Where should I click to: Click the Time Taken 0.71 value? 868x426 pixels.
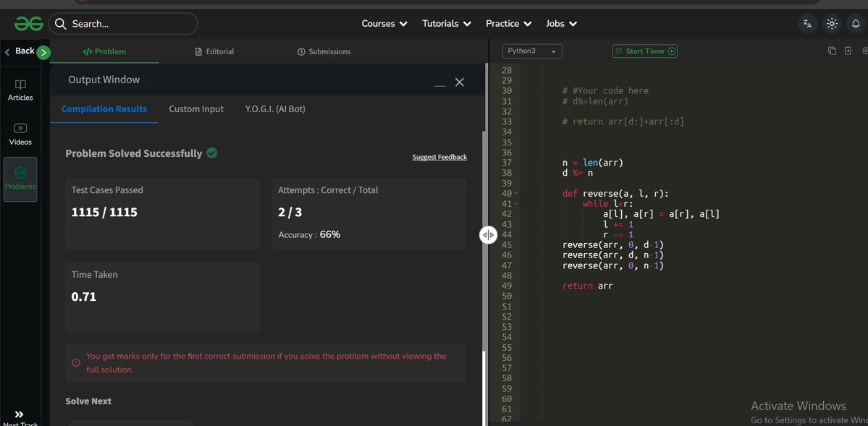coord(83,297)
